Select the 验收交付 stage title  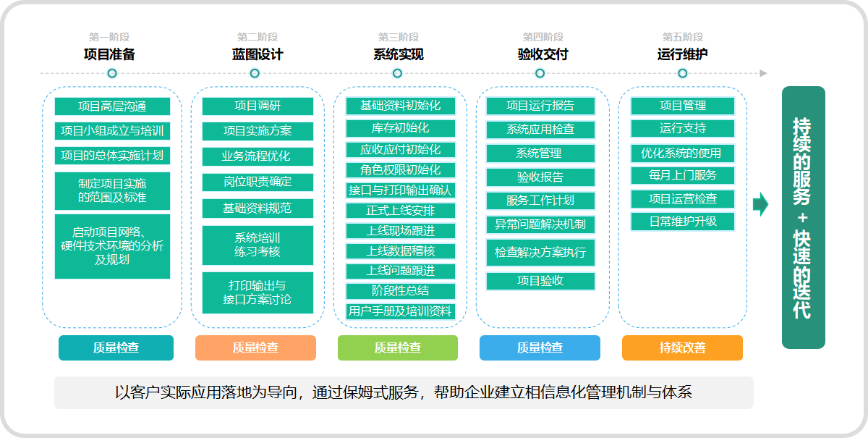tap(543, 54)
